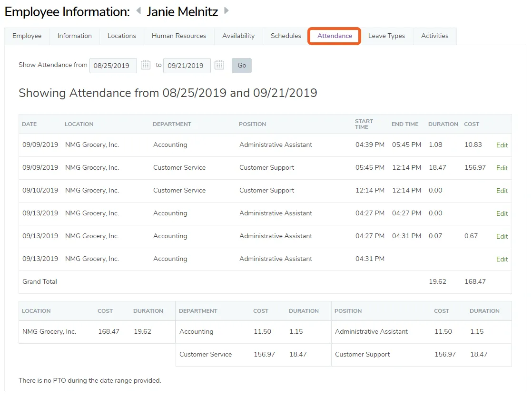Focus the start date field showing 08/25/2019

point(113,66)
